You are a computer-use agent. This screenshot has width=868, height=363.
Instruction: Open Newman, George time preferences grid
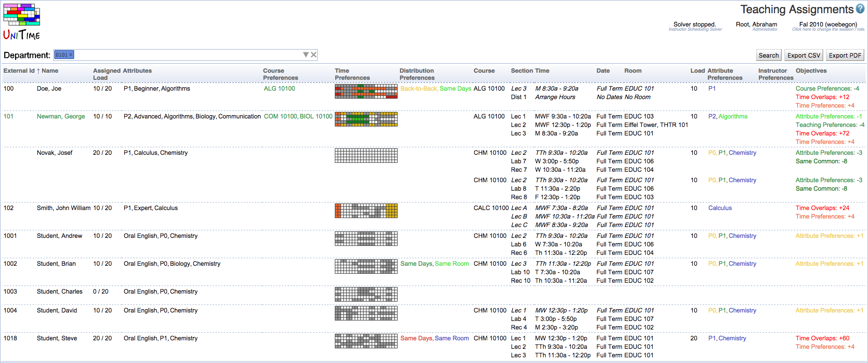[366, 119]
